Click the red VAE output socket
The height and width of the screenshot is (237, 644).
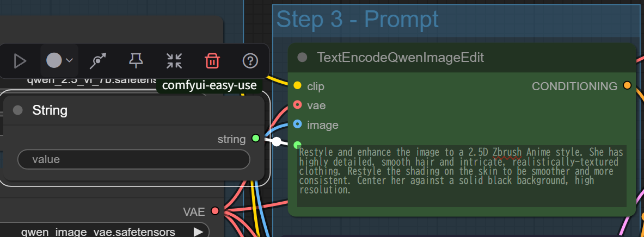(215, 211)
